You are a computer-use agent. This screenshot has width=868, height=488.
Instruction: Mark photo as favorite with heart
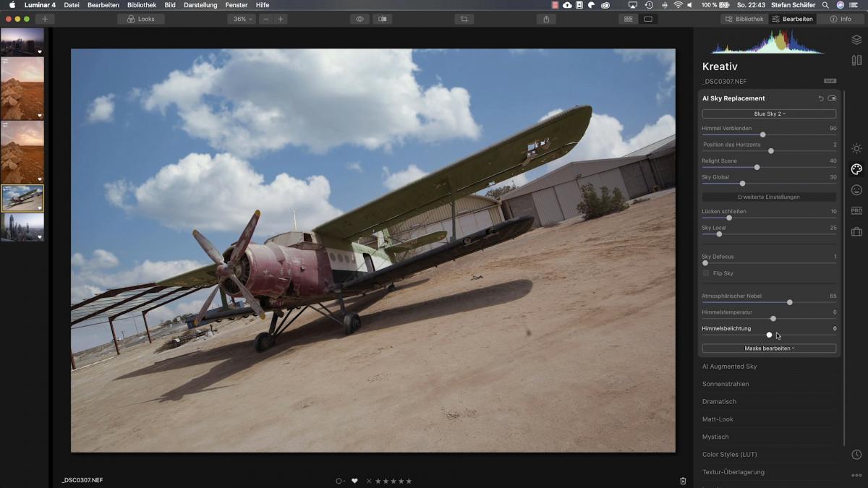[x=354, y=481]
